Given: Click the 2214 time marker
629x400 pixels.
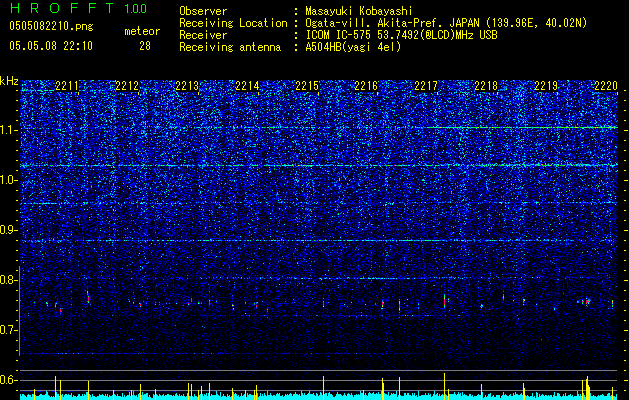Looking at the screenshot, I should coord(247,86).
